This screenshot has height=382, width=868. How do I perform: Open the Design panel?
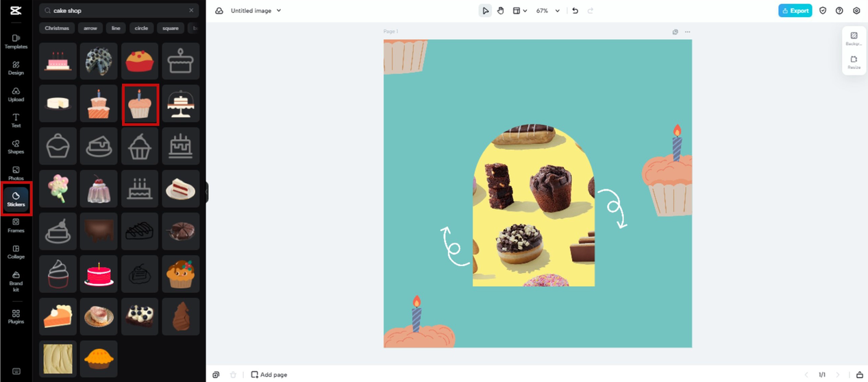pyautogui.click(x=16, y=67)
